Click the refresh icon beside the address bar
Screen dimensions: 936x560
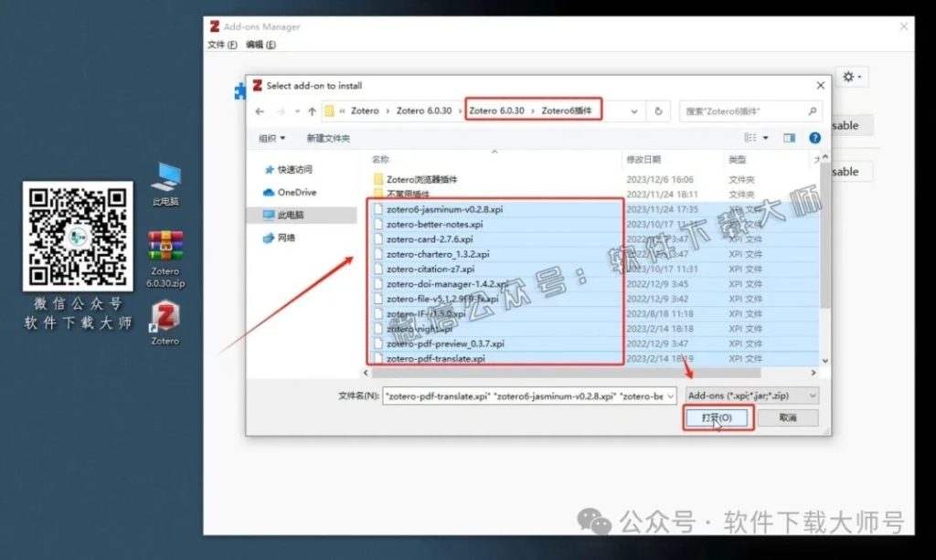click(658, 109)
